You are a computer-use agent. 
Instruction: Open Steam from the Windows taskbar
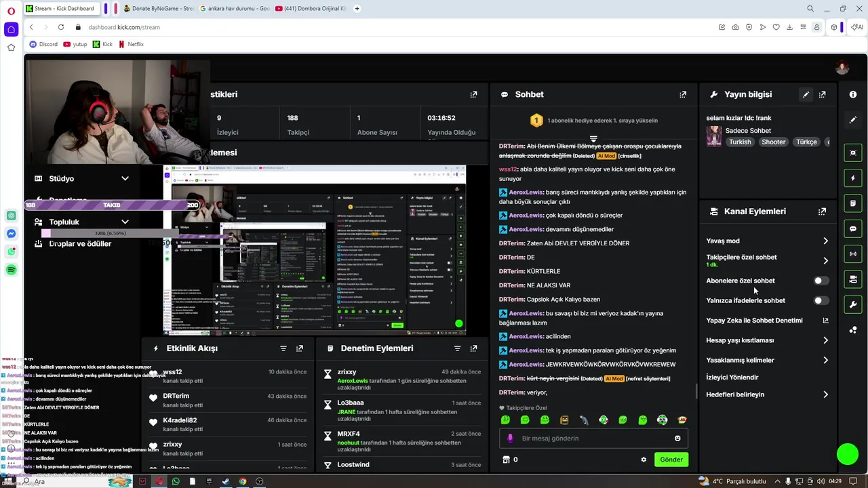click(x=226, y=481)
